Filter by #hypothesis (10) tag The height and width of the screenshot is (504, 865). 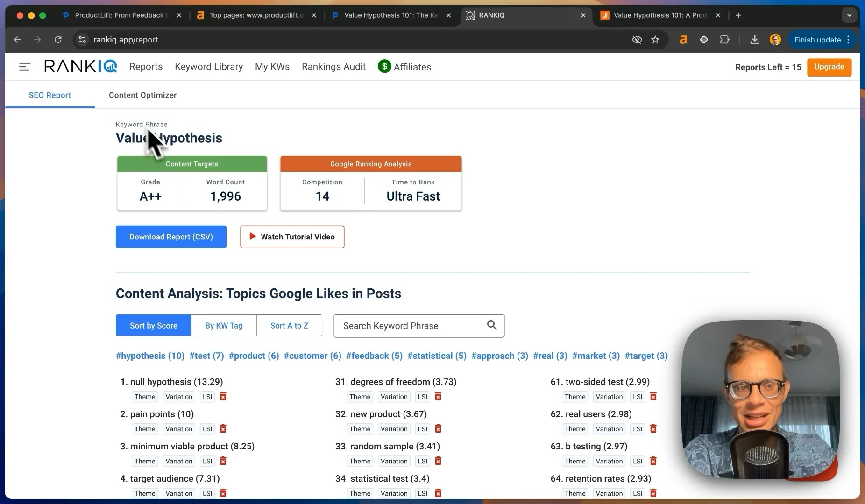tap(150, 356)
